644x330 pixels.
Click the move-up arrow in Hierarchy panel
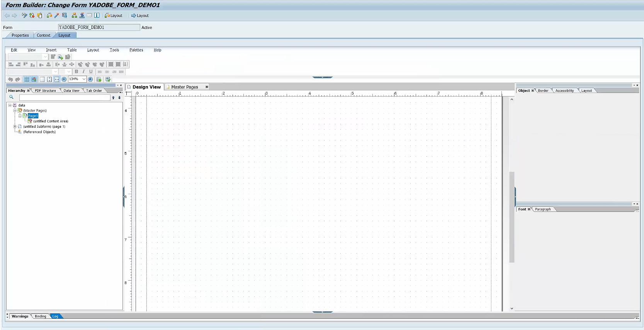coord(113,98)
